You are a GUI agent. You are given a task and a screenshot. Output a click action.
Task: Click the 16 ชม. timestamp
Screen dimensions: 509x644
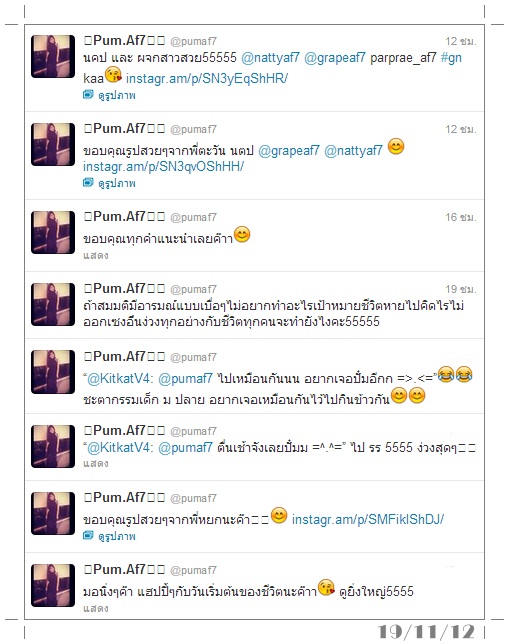[461, 217]
